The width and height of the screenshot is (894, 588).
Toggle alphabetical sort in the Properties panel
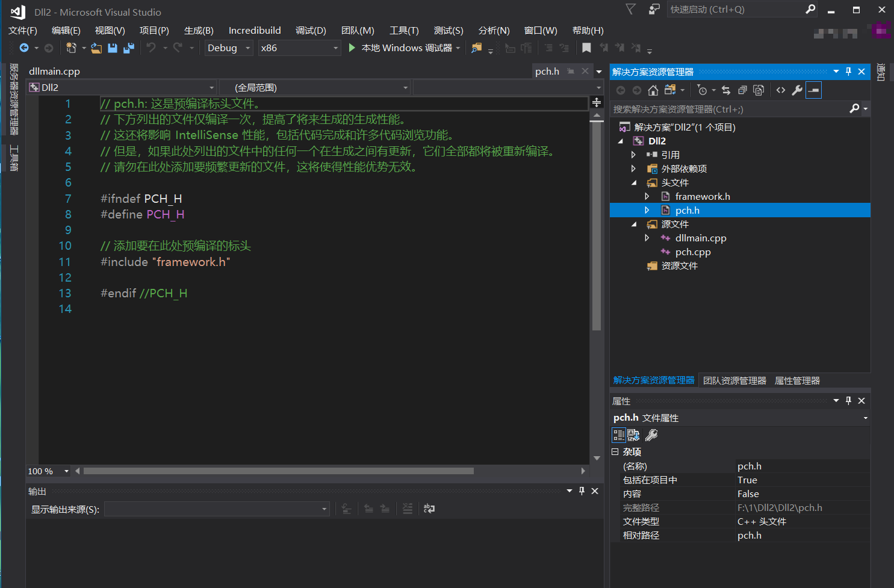click(633, 435)
